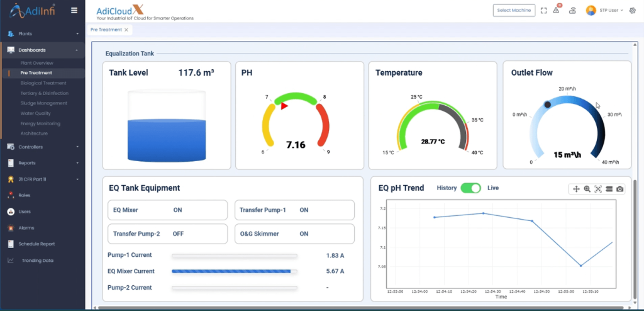Click the Plants sidebar icon

pyautogui.click(x=11, y=34)
